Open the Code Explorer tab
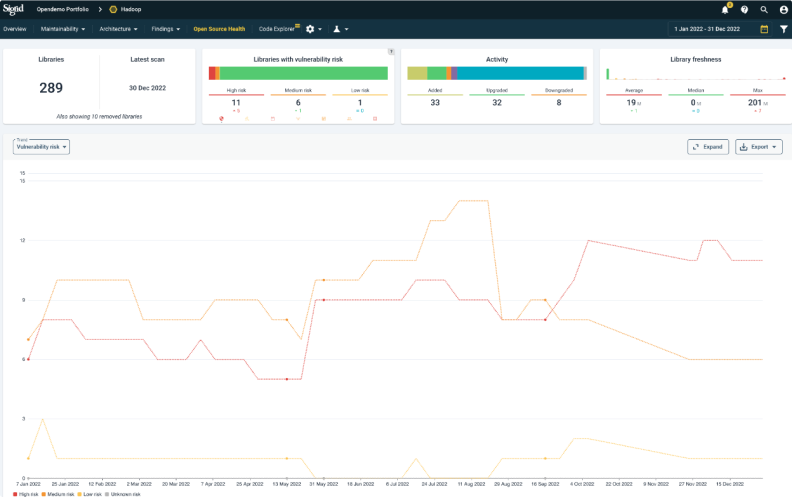 [276, 29]
